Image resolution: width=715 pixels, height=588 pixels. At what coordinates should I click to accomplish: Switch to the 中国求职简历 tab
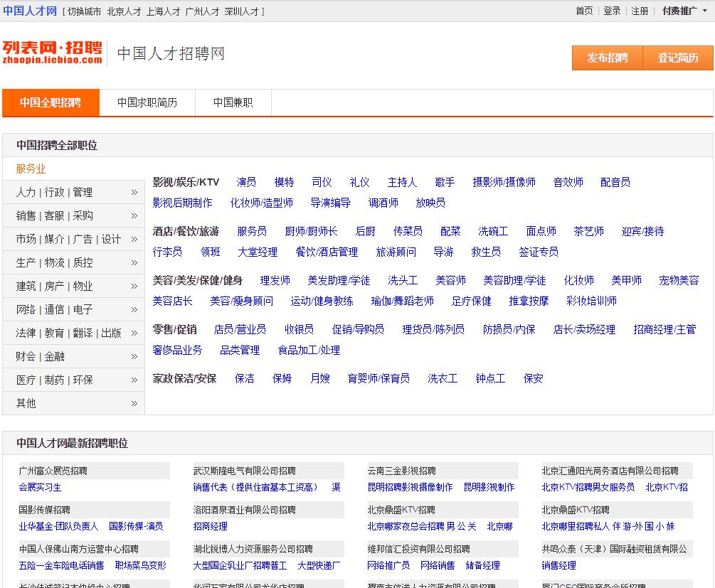click(x=147, y=102)
